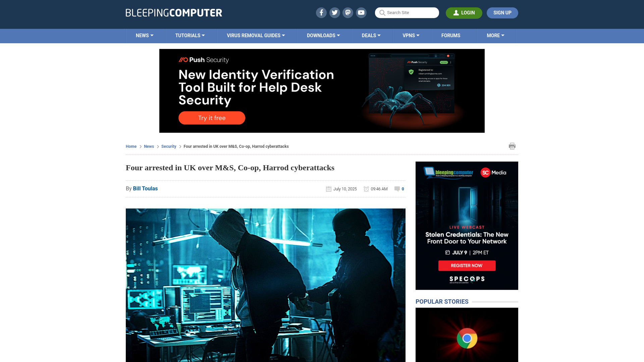Image resolution: width=644 pixels, height=362 pixels.
Task: Go to Home breadcrumb link
Action: click(131, 146)
